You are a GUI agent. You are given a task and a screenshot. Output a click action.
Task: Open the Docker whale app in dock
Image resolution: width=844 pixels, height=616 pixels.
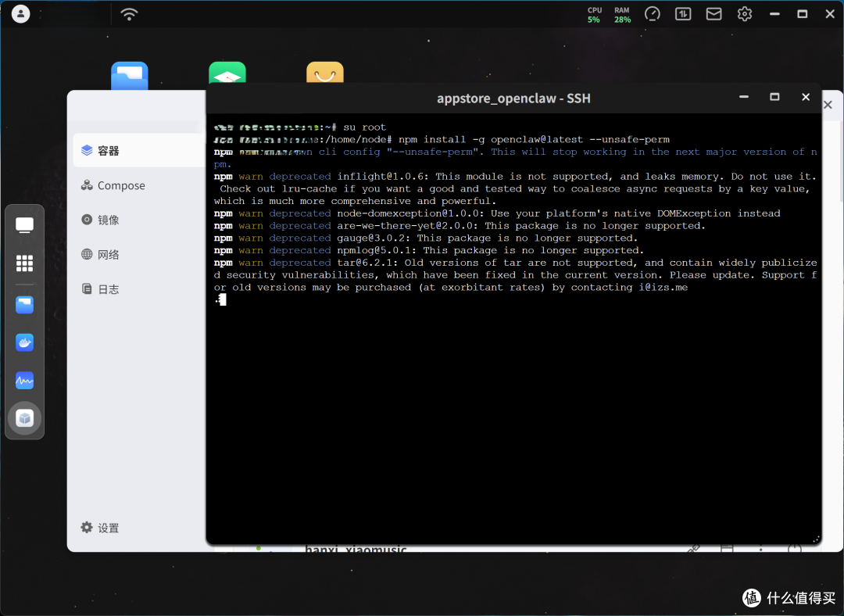24,342
